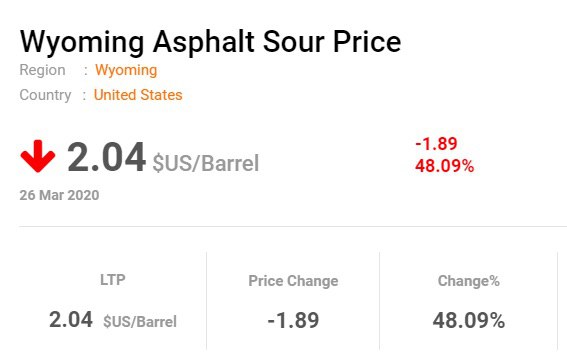Screen dimensions: 567x362
Task: Open the Wyoming region link
Action: pyautogui.click(x=126, y=70)
